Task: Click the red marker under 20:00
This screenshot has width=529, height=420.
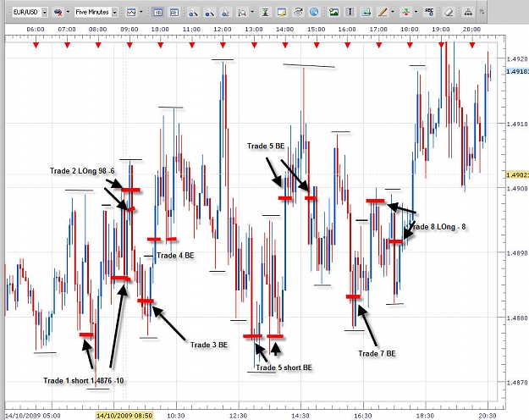Action: [472, 45]
